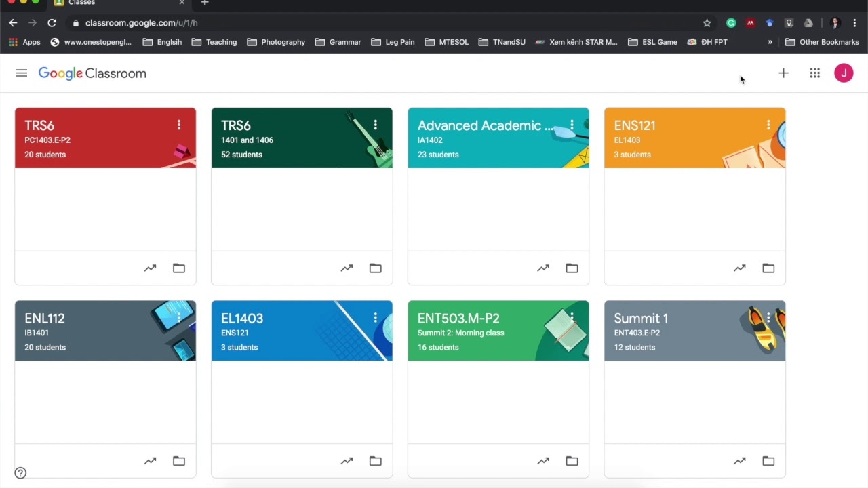
Task: Click '52 students' text on TRS6 card
Action: click(x=241, y=155)
